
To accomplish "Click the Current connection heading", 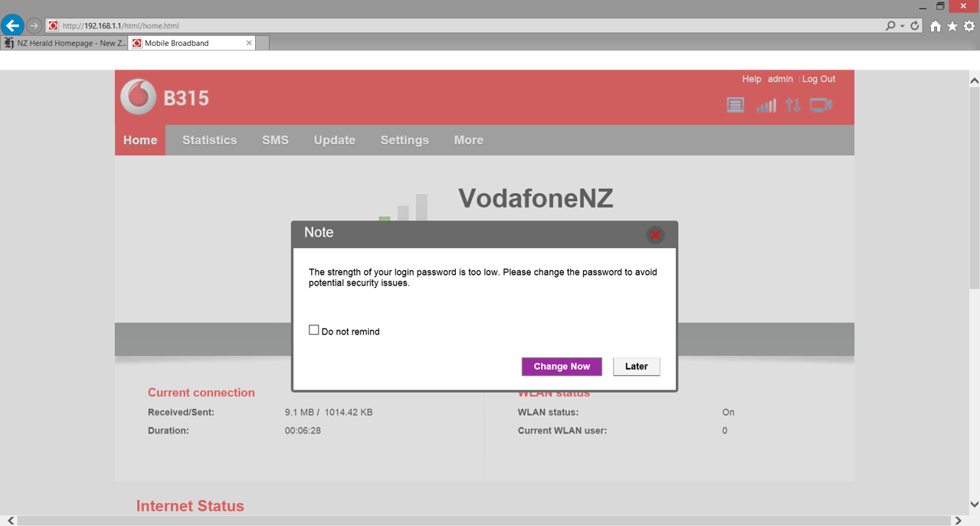I will click(x=201, y=392).
